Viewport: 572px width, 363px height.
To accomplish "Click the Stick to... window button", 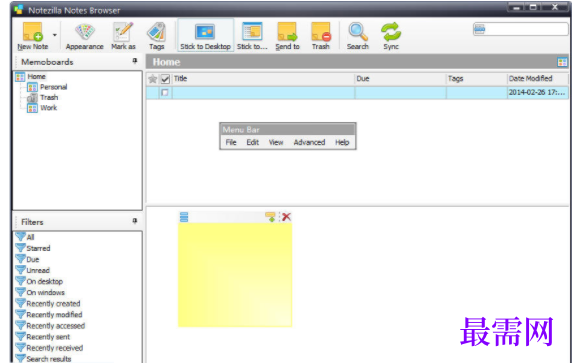I will pos(252,36).
